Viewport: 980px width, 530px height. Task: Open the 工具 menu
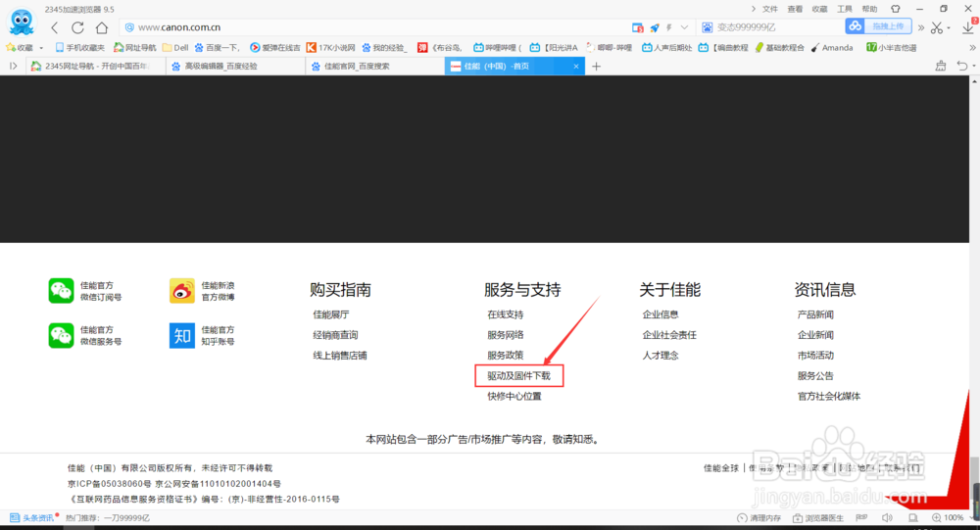(x=845, y=9)
